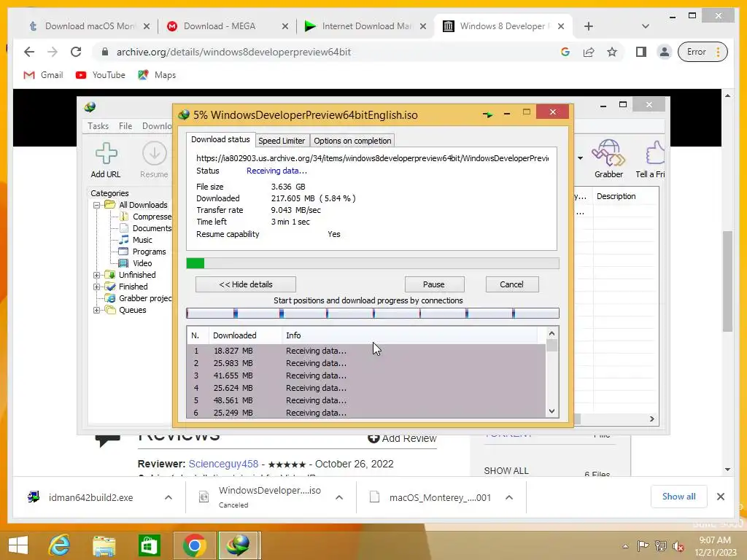Click Add Review link on page
Screen dimensions: 747x560
click(402, 438)
